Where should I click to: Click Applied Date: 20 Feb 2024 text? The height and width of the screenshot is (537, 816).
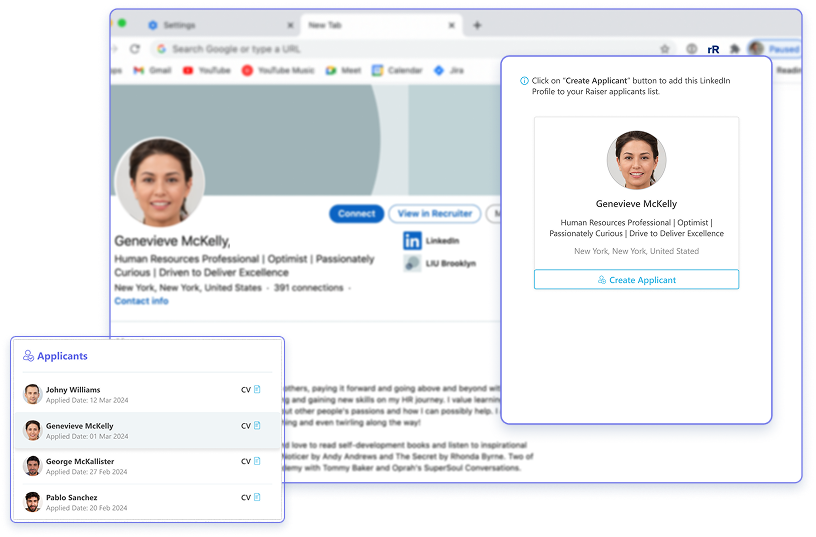click(x=86, y=508)
